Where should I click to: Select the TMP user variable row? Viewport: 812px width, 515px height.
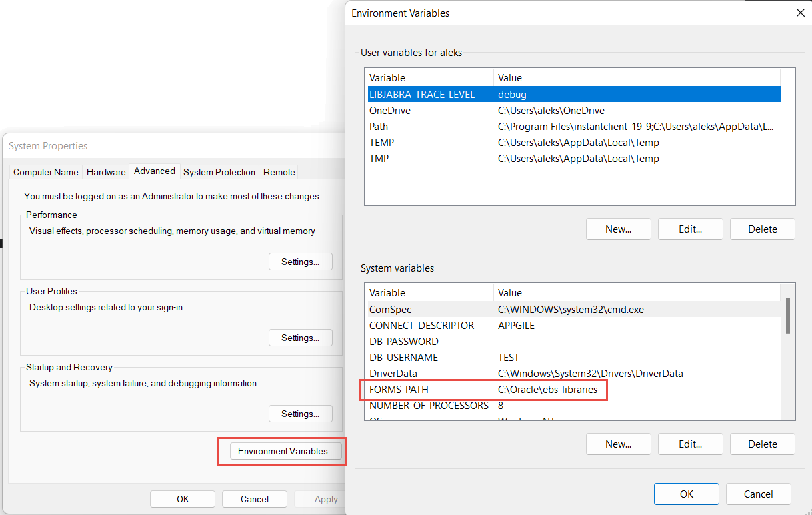coord(573,159)
